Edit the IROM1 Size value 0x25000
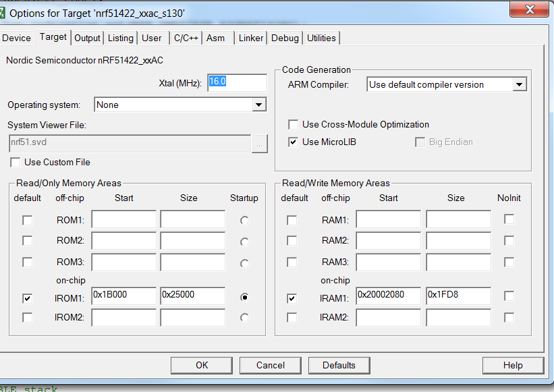Viewport: 554px width, 392px height. (x=192, y=296)
